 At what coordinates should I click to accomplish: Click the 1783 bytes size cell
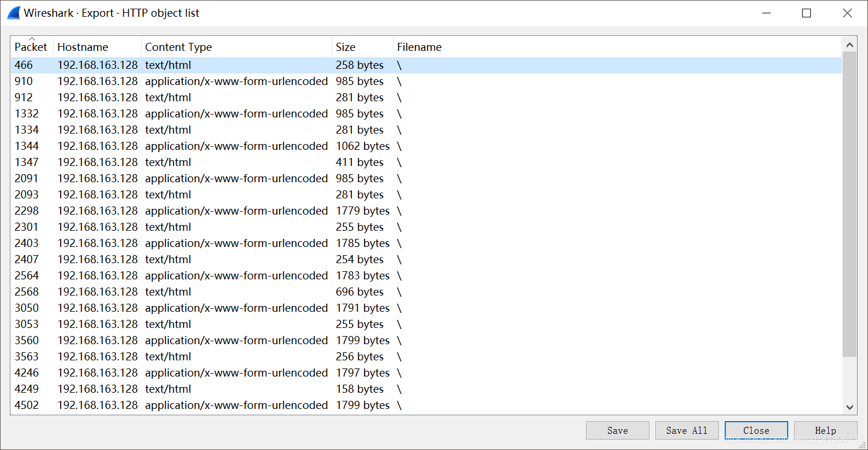[363, 276]
